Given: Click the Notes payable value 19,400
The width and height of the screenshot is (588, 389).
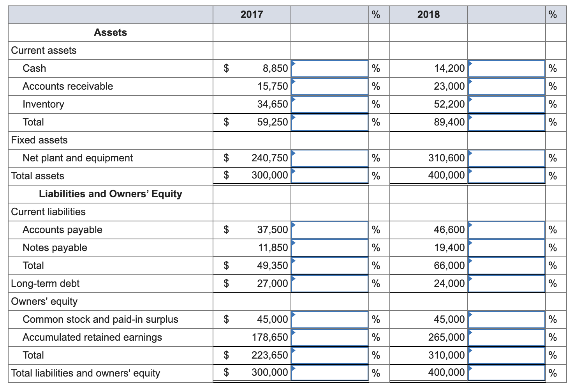Looking at the screenshot, I should click(x=449, y=248).
